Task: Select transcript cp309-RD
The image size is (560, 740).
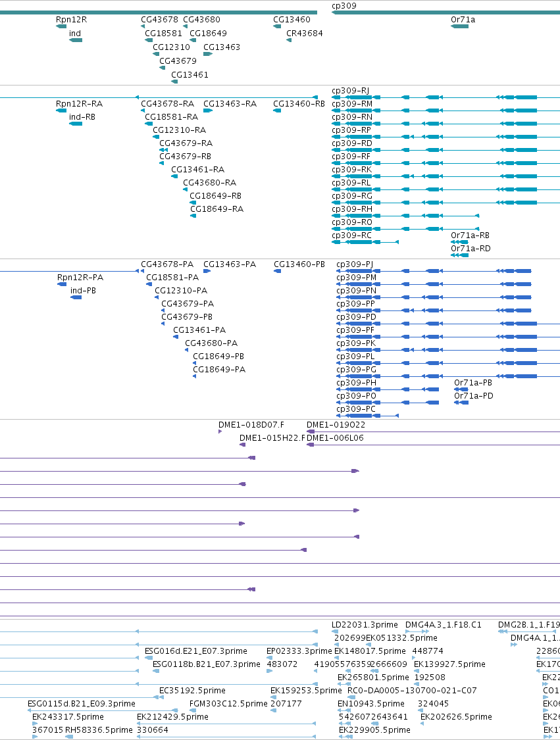Action: 352,143
